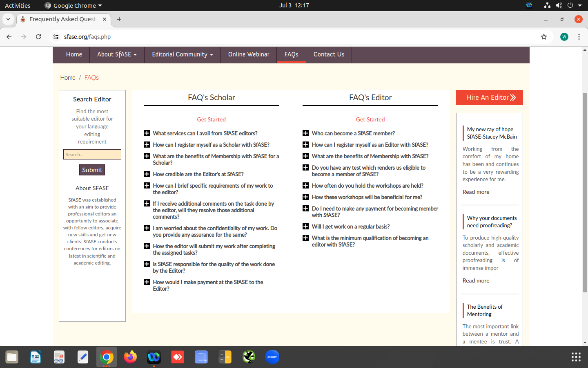This screenshot has width=588, height=368.
Task: Open new tab with plus button
Action: click(119, 19)
